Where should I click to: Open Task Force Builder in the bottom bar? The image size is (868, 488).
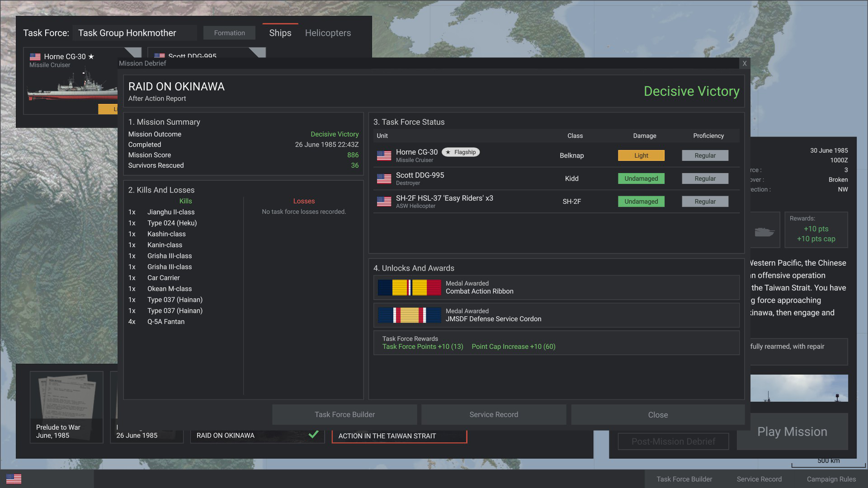(x=684, y=479)
